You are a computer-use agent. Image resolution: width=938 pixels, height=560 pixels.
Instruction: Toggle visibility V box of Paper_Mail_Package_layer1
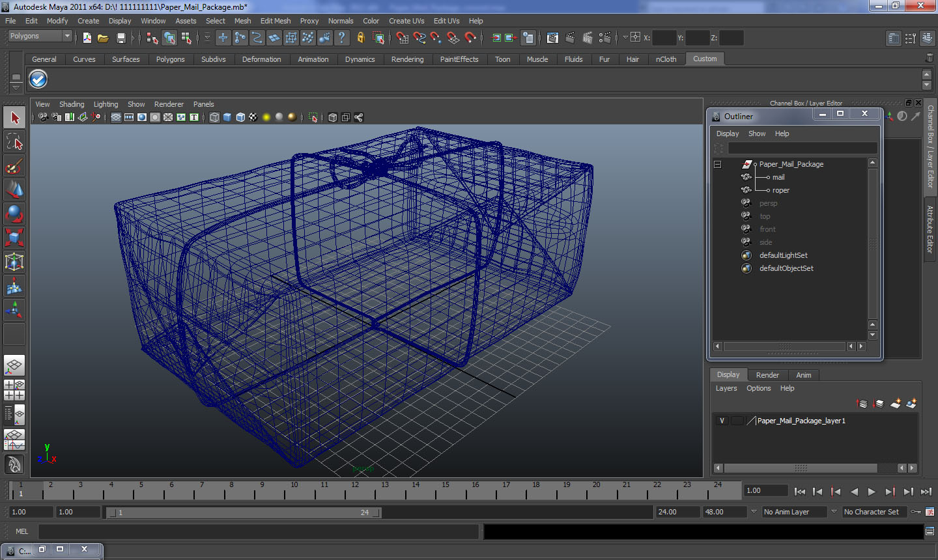point(722,421)
